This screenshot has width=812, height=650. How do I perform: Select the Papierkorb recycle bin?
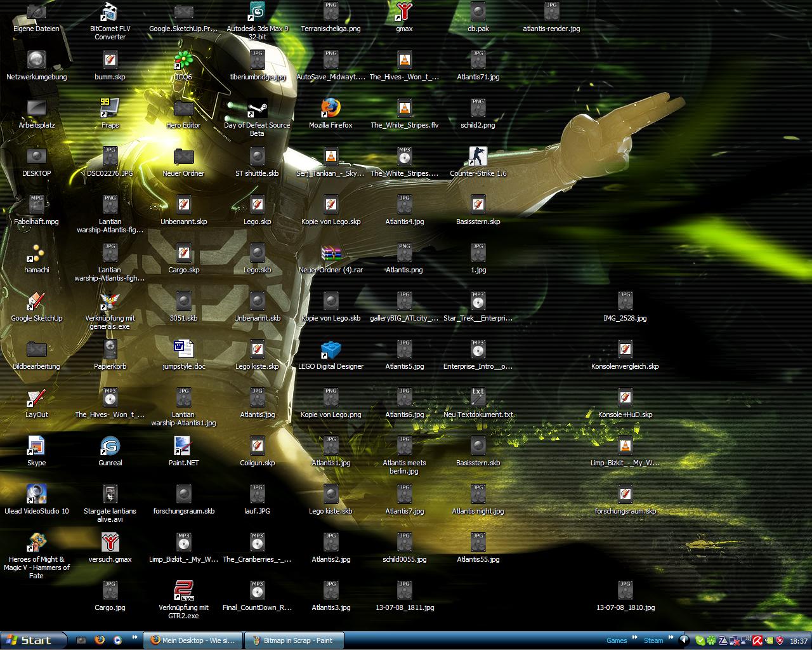[110, 350]
